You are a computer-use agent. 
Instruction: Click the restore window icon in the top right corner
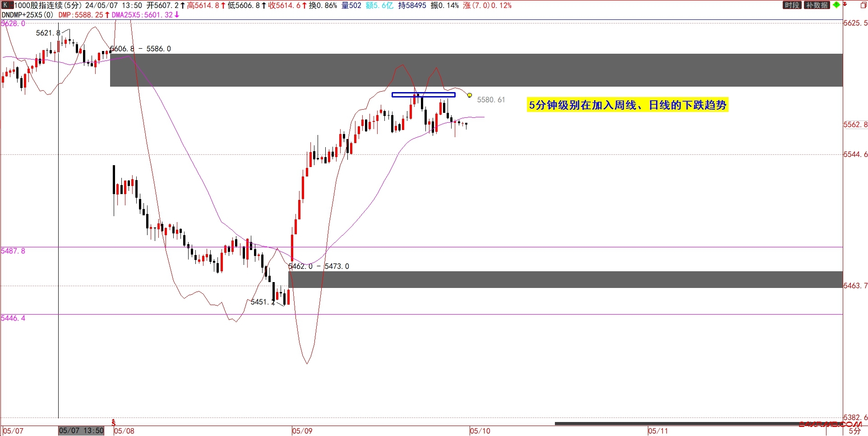863,5
